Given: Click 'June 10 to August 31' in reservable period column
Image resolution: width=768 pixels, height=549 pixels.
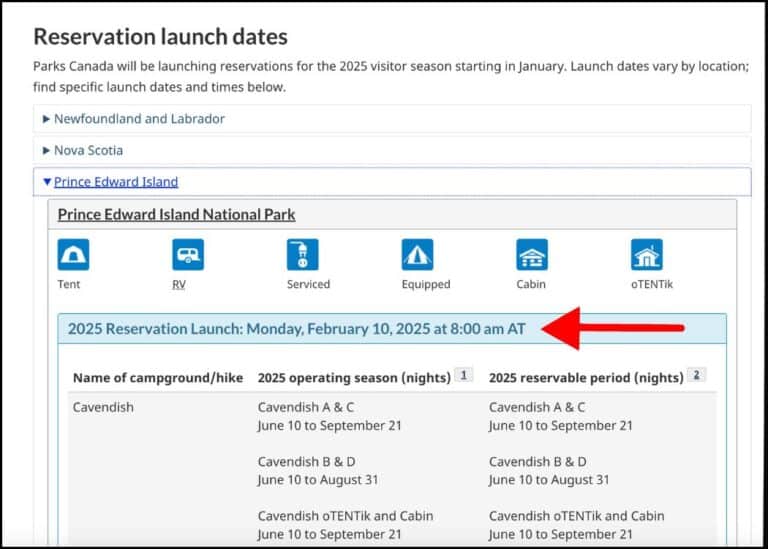Looking at the screenshot, I should click(x=549, y=480).
